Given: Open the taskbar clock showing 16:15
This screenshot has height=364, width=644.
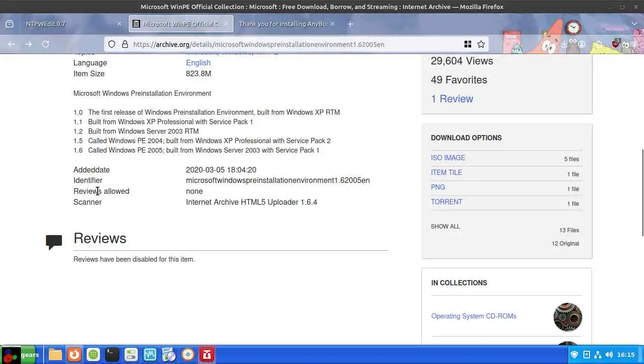Looking at the screenshot, I should (x=626, y=355).
